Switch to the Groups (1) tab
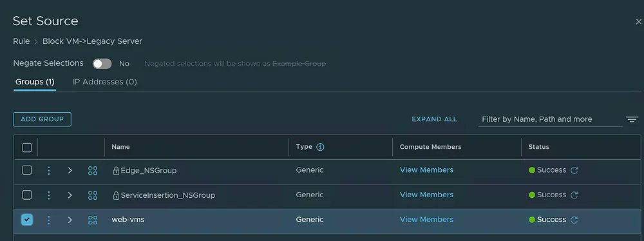 pyautogui.click(x=35, y=82)
